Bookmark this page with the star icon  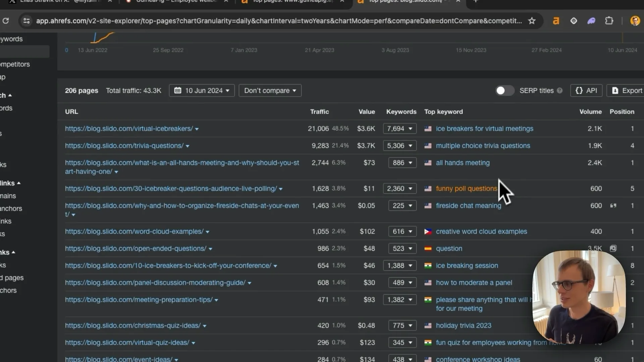coord(532,21)
